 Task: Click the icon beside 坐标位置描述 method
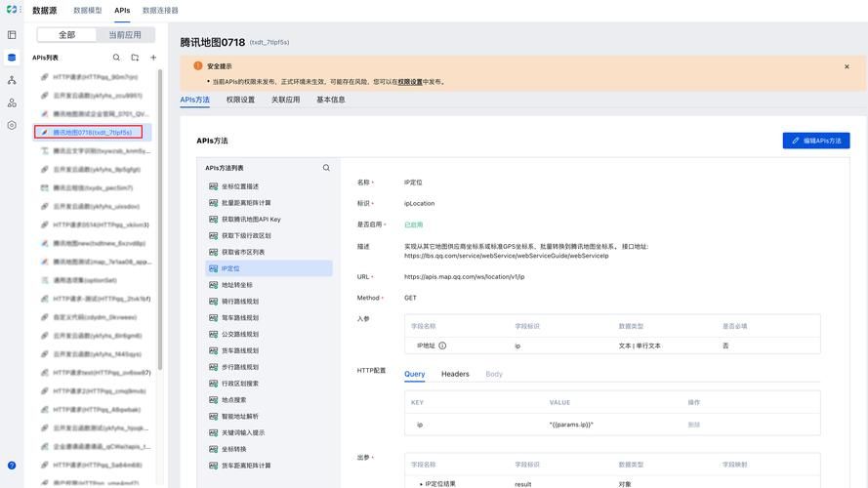point(213,186)
